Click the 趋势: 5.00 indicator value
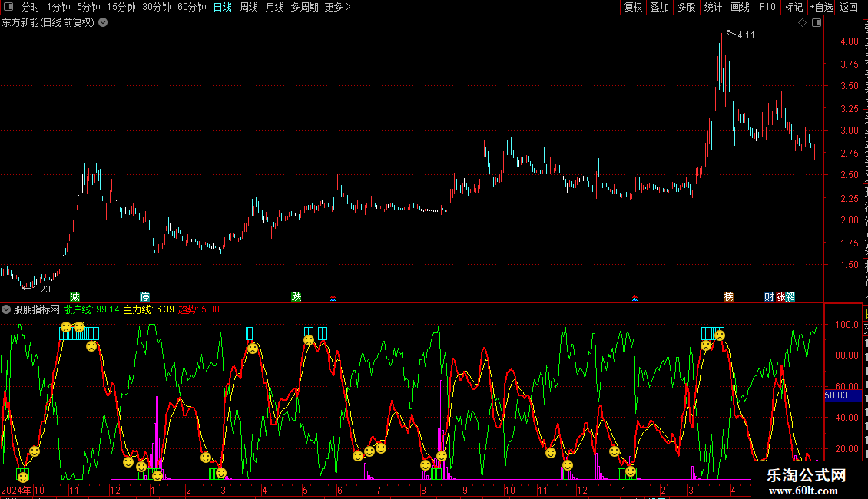Viewport: 868px width, 499px height. [x=199, y=309]
